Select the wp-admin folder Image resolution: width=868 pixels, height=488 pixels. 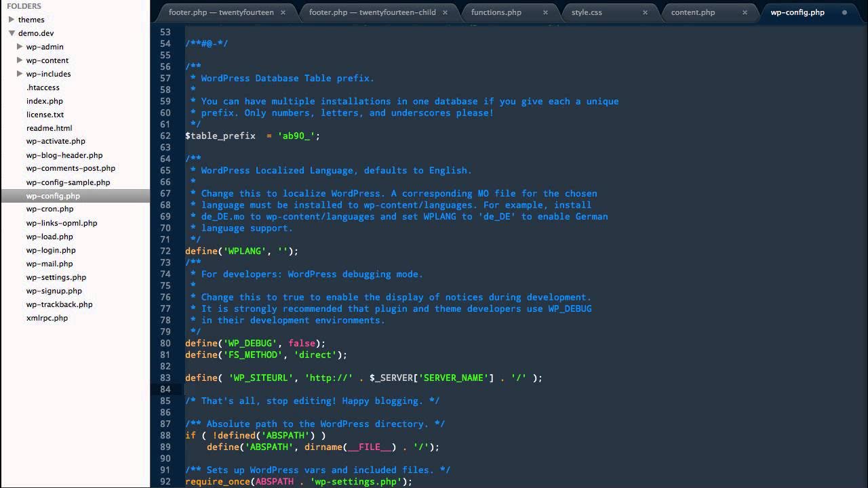click(45, 47)
